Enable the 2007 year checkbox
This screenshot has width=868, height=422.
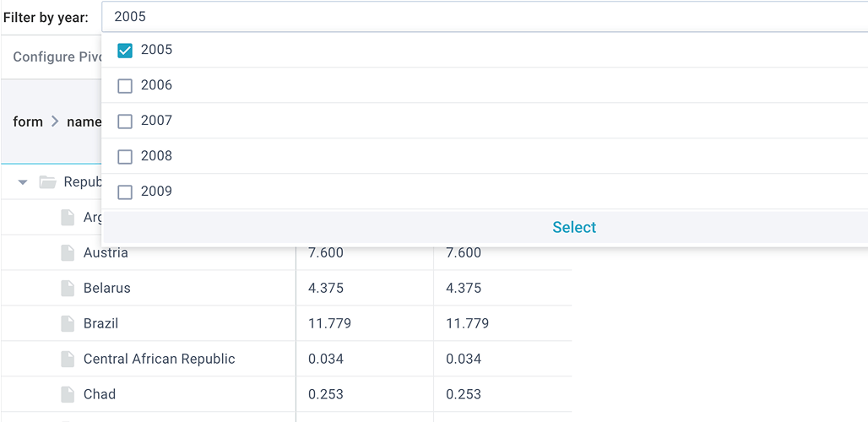click(125, 122)
